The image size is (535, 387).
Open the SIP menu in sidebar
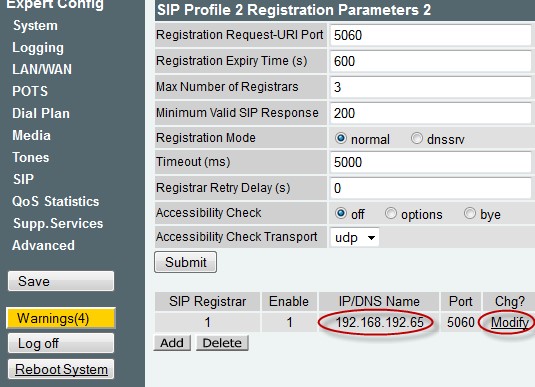click(23, 180)
